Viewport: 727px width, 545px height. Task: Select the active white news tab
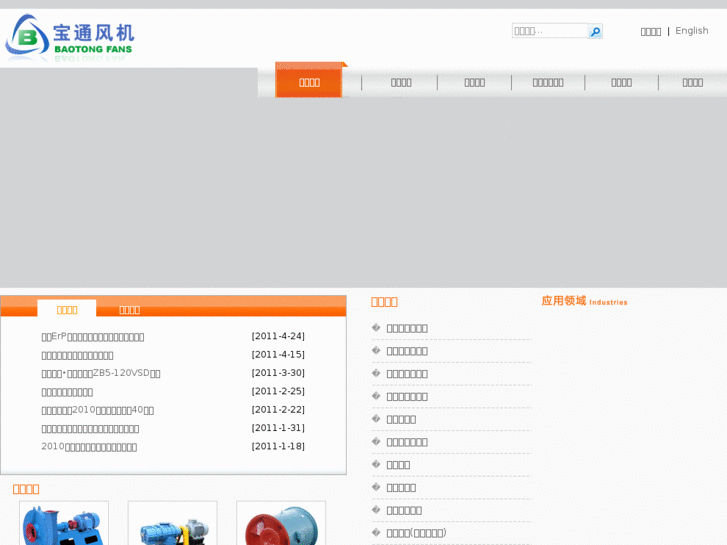click(67, 310)
